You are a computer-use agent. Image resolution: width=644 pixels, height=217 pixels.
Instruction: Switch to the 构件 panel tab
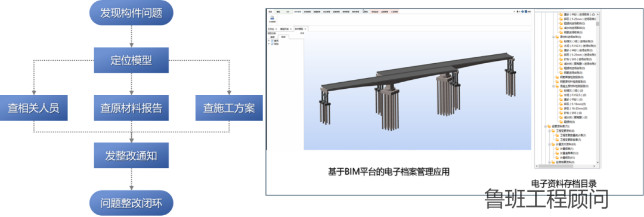coord(283,37)
